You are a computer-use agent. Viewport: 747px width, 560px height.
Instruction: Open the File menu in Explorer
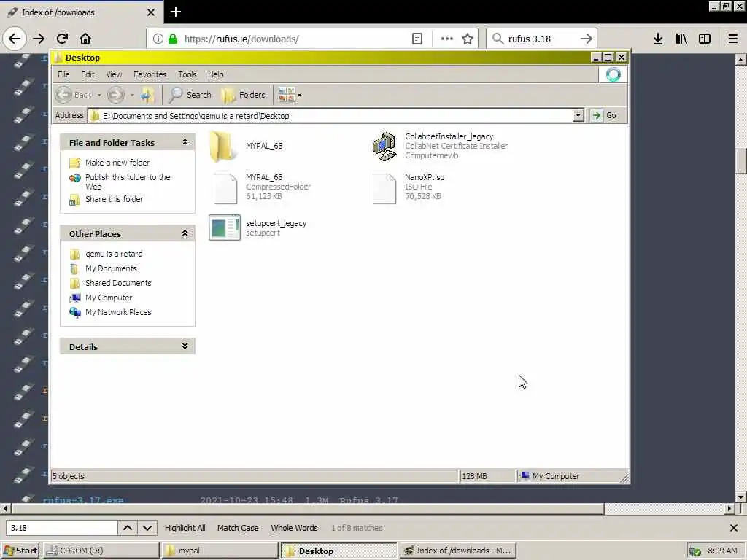pos(63,74)
